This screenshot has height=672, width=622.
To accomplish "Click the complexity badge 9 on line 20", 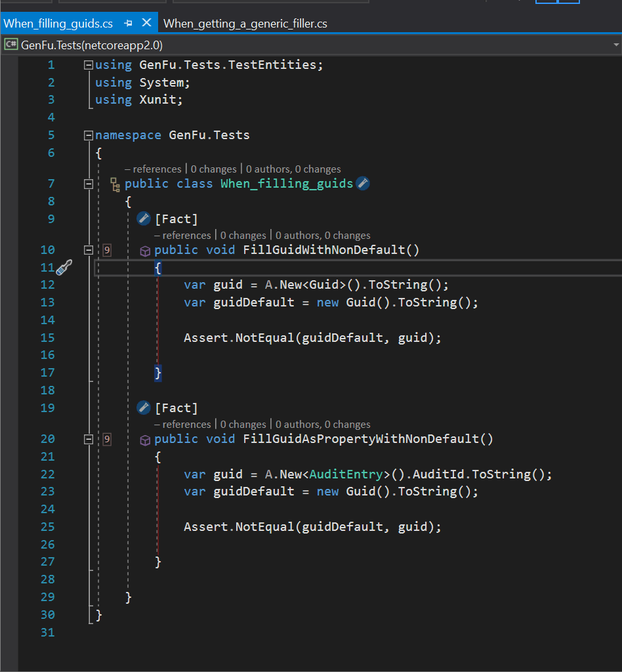I will (x=107, y=439).
